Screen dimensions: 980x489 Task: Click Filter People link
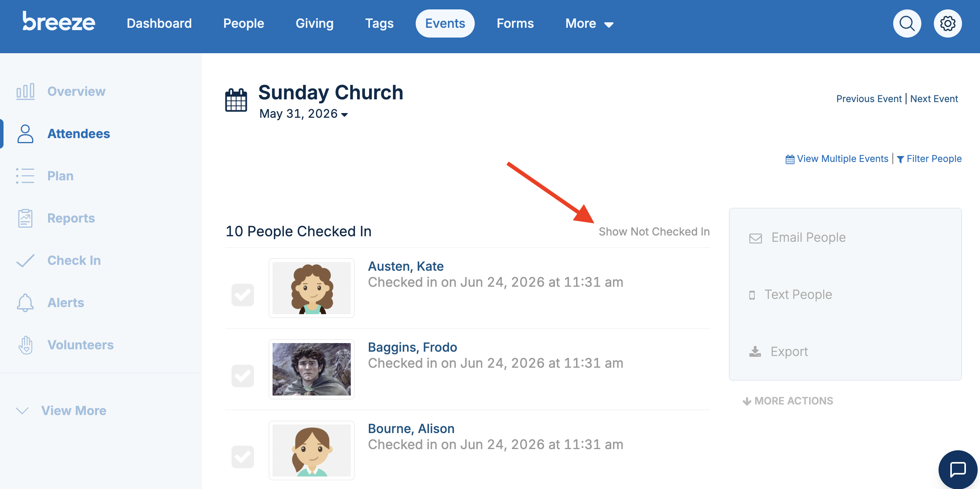tap(934, 159)
